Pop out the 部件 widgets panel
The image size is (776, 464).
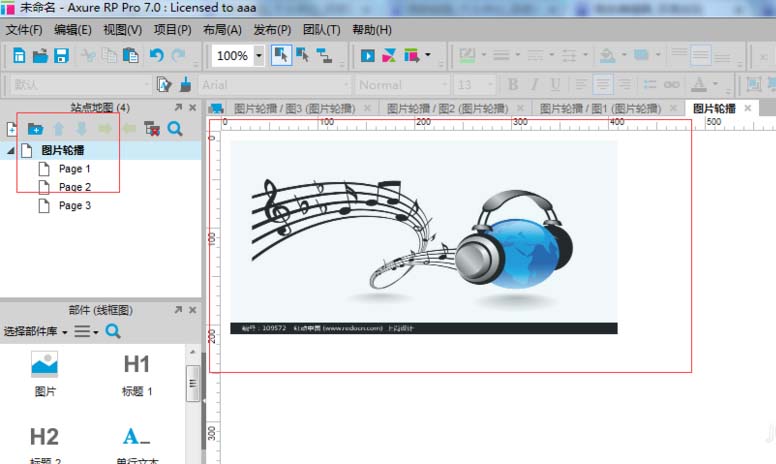point(178,310)
